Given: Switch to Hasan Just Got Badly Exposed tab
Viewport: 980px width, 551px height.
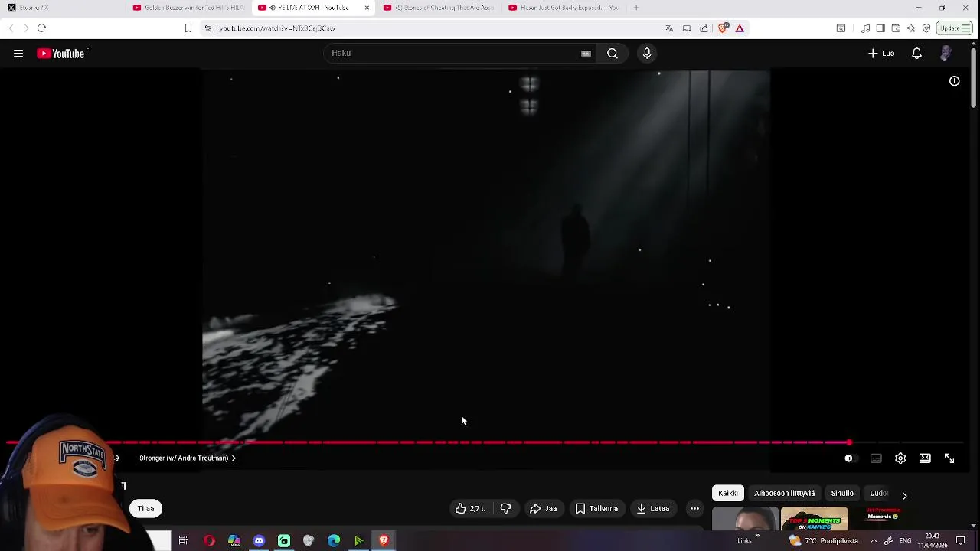Looking at the screenshot, I should pyautogui.click(x=564, y=8).
